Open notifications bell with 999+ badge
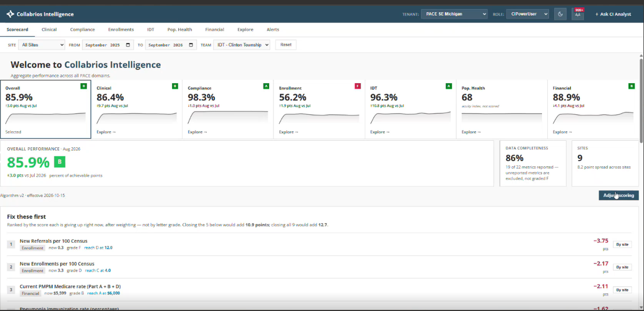644x311 pixels. (x=577, y=14)
